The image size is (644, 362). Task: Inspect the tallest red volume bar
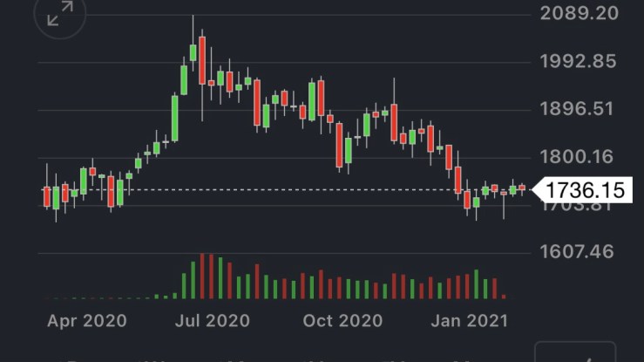coord(201,276)
